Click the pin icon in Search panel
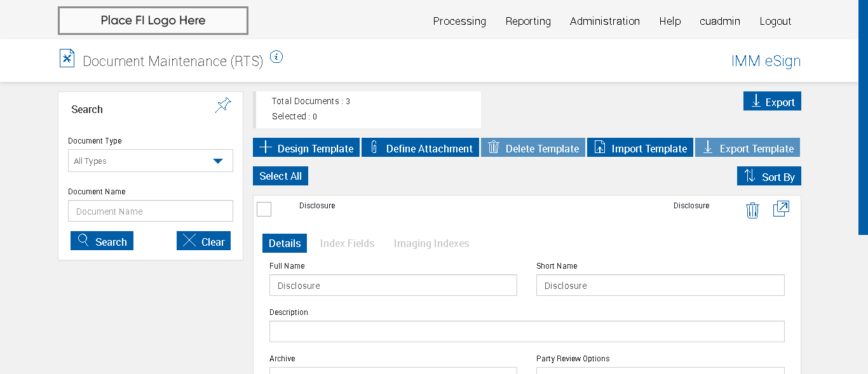 pyautogui.click(x=223, y=105)
